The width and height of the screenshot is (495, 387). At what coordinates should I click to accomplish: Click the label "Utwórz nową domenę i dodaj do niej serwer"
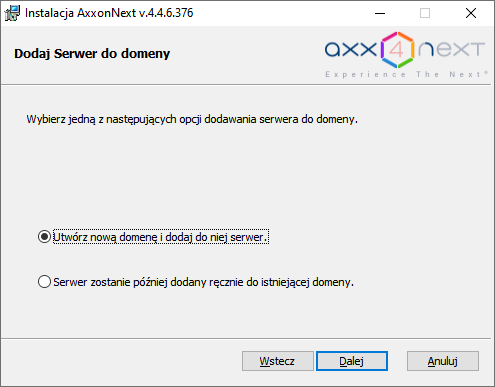coord(161,237)
